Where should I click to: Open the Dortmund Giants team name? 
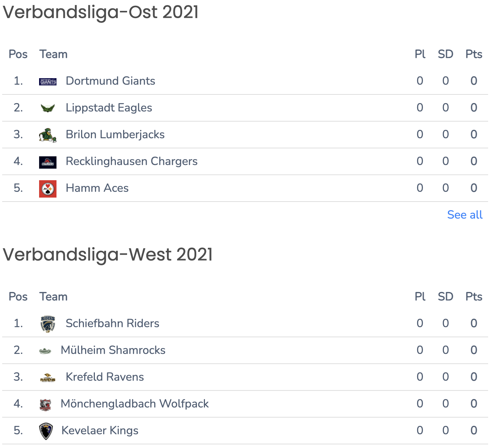click(110, 81)
